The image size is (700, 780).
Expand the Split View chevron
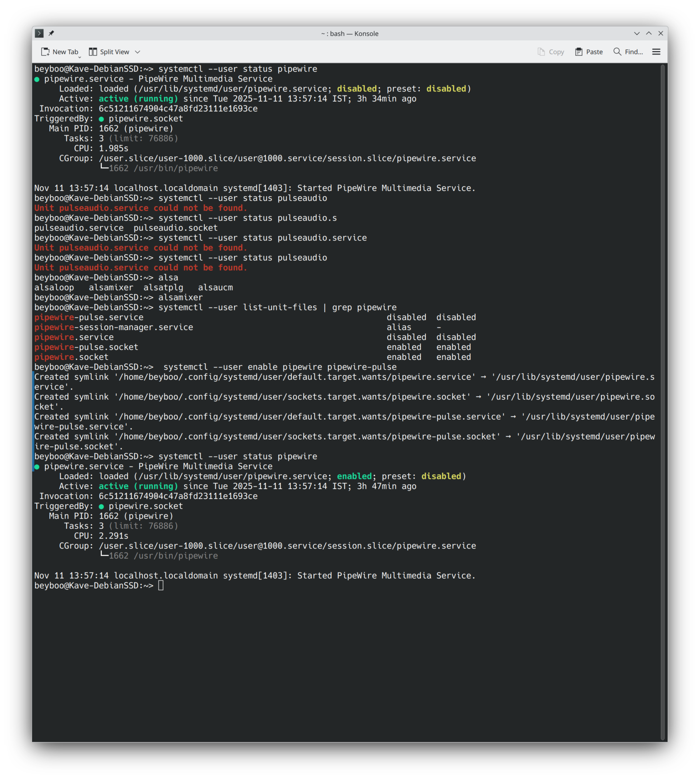[x=137, y=52]
